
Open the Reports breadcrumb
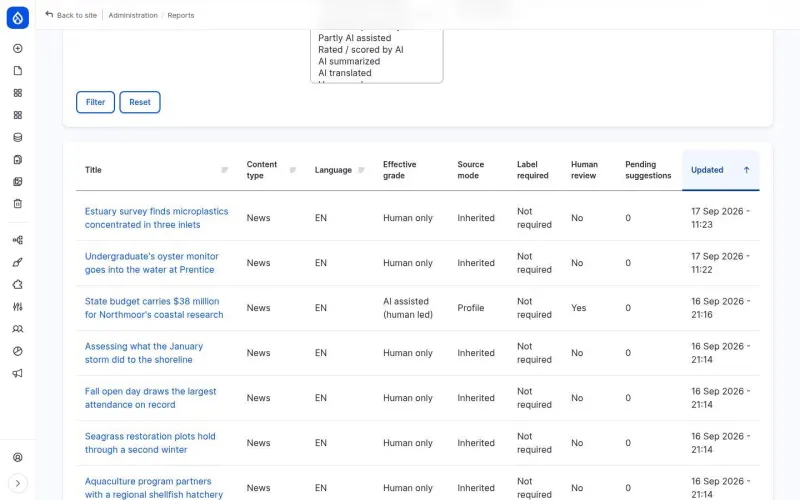click(181, 15)
